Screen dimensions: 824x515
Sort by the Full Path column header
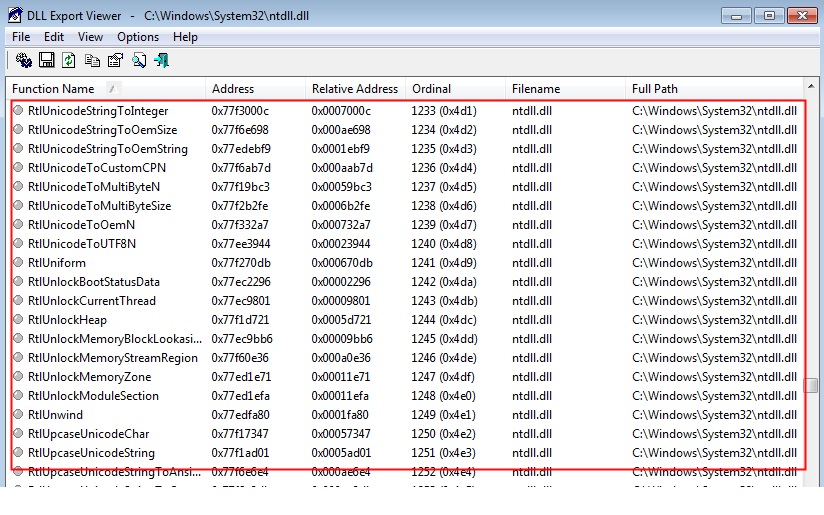714,89
